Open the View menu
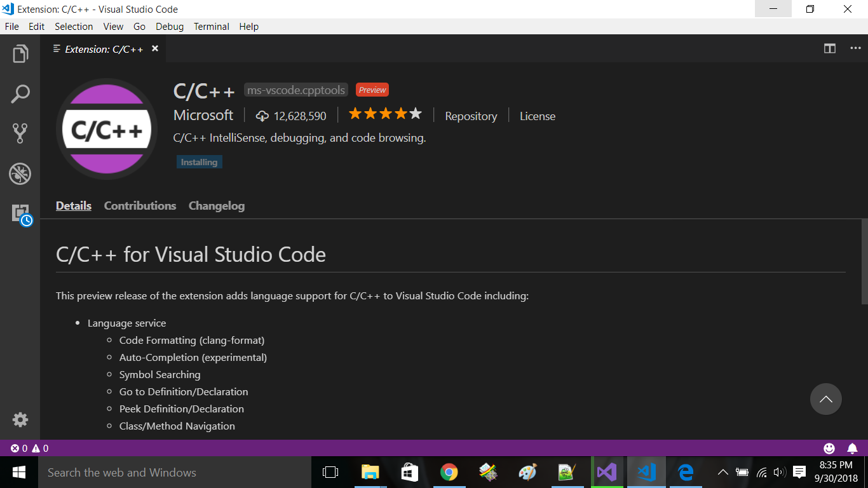Image resolution: width=868 pixels, height=488 pixels. (113, 27)
